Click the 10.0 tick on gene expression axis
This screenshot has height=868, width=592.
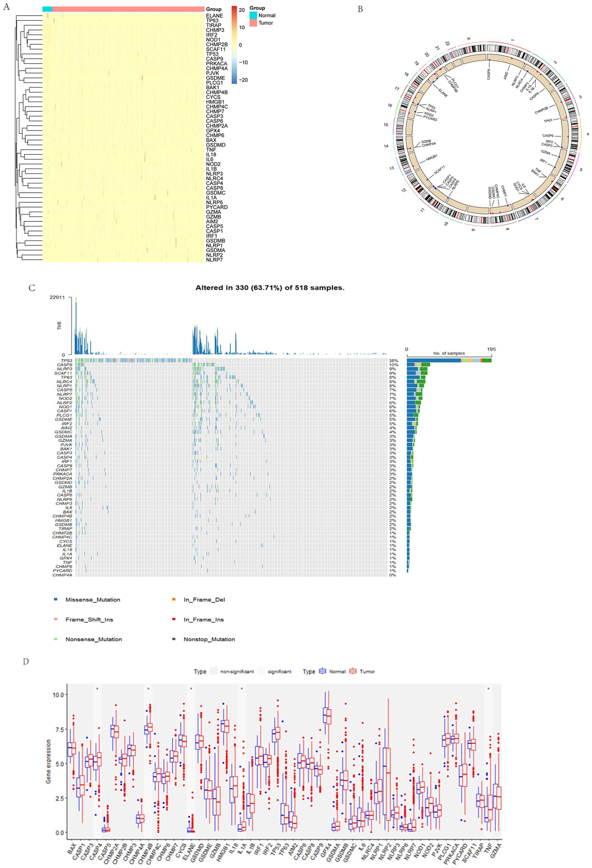click(58, 694)
